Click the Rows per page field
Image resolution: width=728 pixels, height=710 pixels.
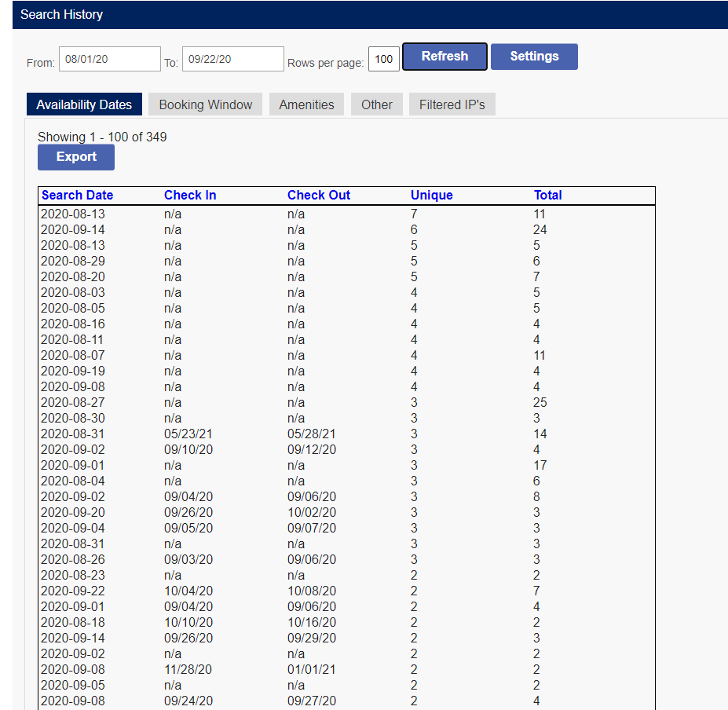[383, 59]
